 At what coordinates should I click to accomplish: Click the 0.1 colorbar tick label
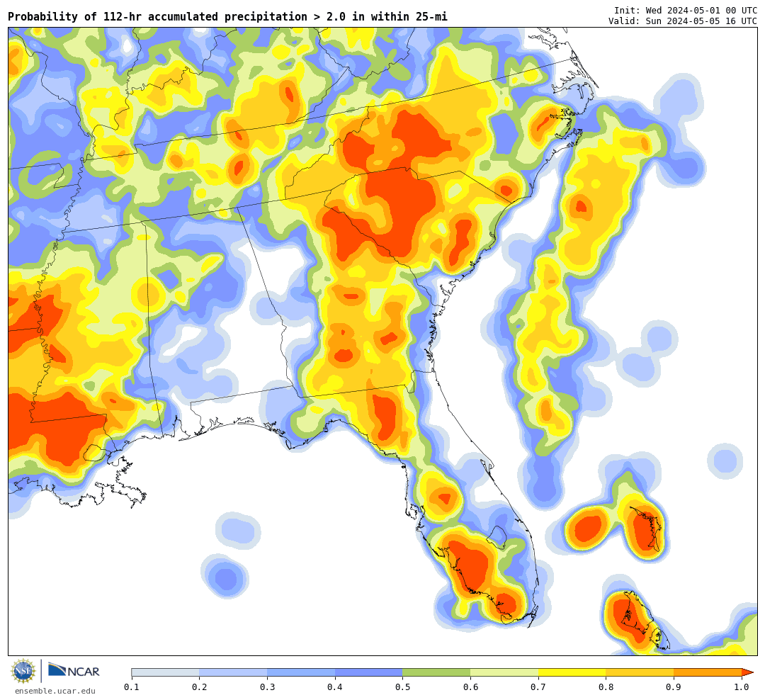click(132, 687)
